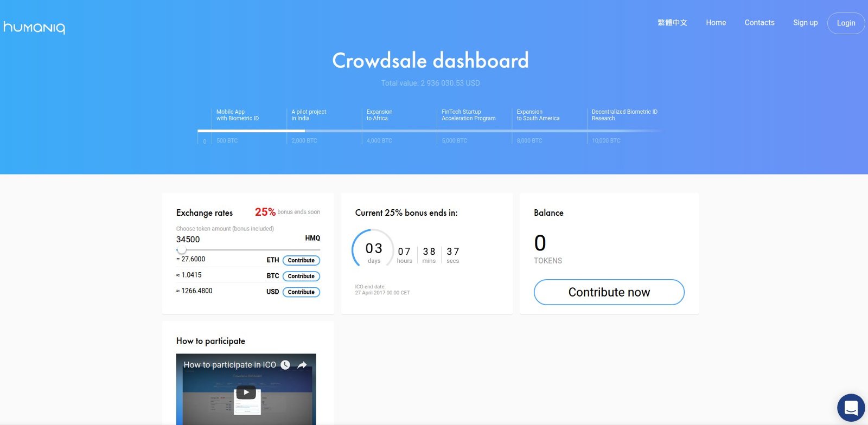Click the How to participate heading

coord(210,341)
